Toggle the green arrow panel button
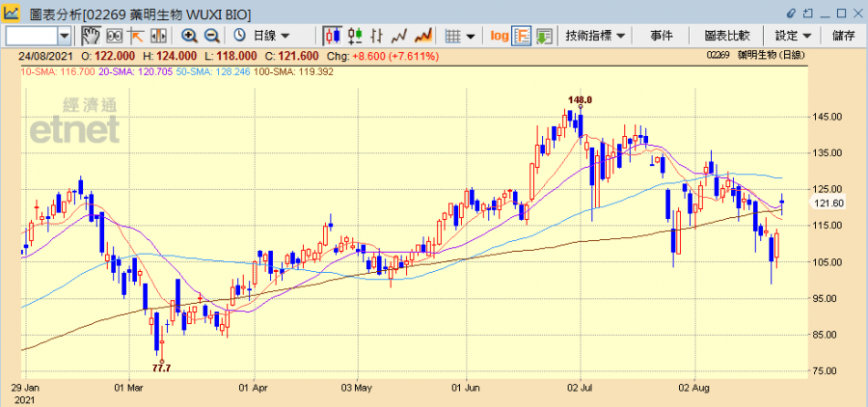The image size is (868, 407). (544, 36)
